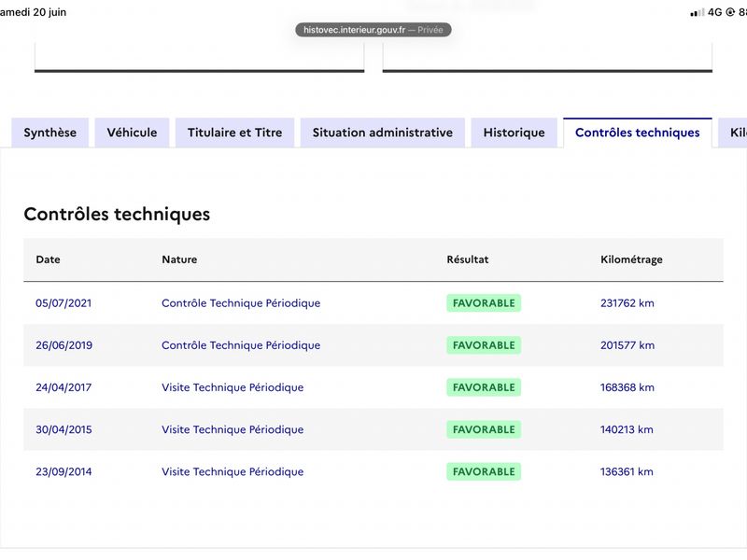The image size is (747, 560).
Task: Tap the cellular signal bars icon
Action: (698, 13)
